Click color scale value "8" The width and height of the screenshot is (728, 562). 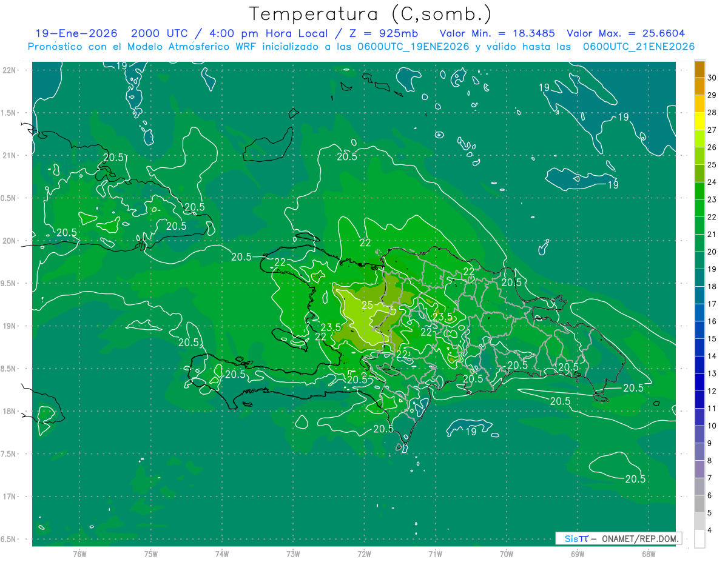pos(710,461)
